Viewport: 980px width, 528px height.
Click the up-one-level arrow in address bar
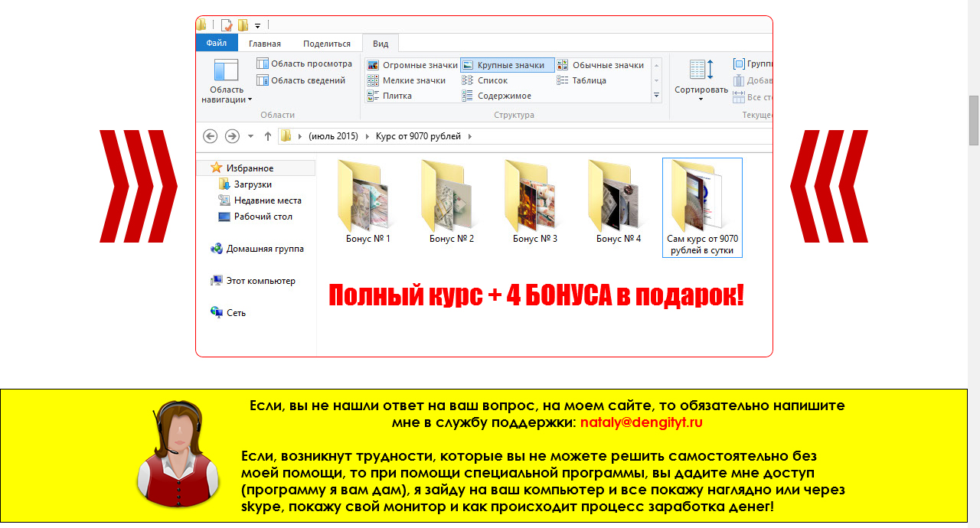266,135
